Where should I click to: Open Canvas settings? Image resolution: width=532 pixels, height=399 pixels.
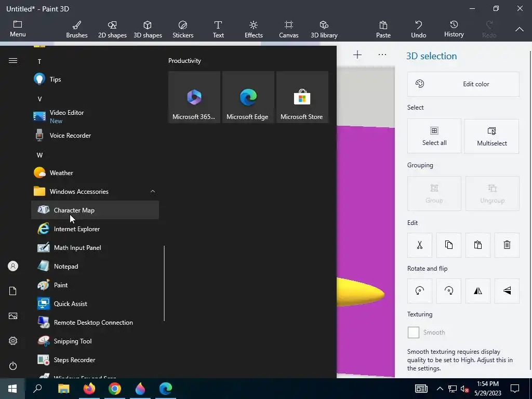tap(289, 29)
